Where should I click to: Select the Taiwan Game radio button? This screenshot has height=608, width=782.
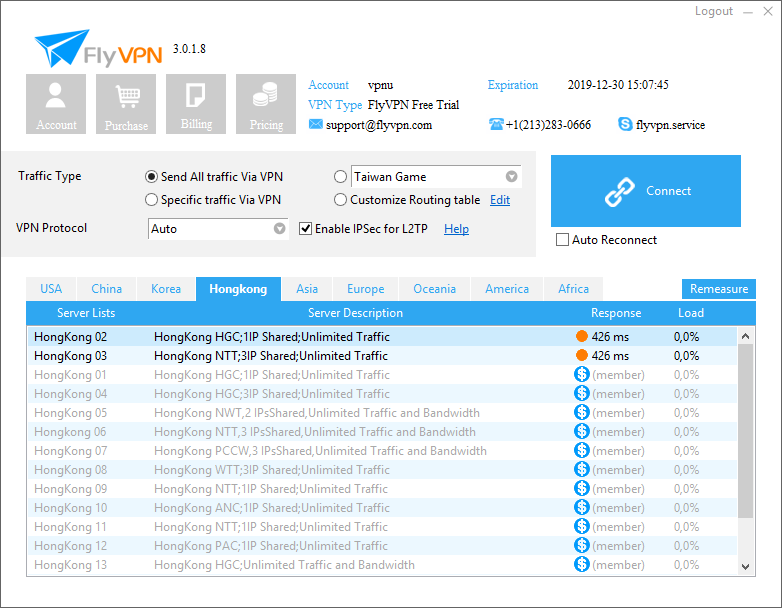coord(340,177)
